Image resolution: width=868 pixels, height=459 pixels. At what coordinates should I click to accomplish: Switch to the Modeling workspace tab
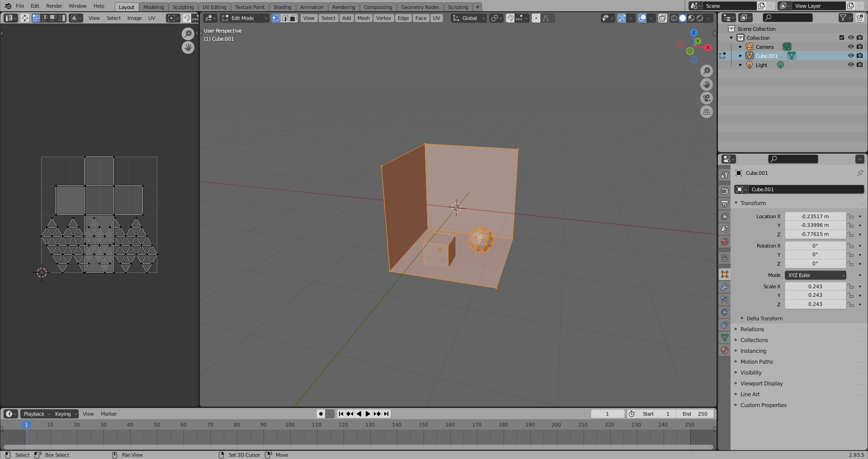click(x=154, y=7)
